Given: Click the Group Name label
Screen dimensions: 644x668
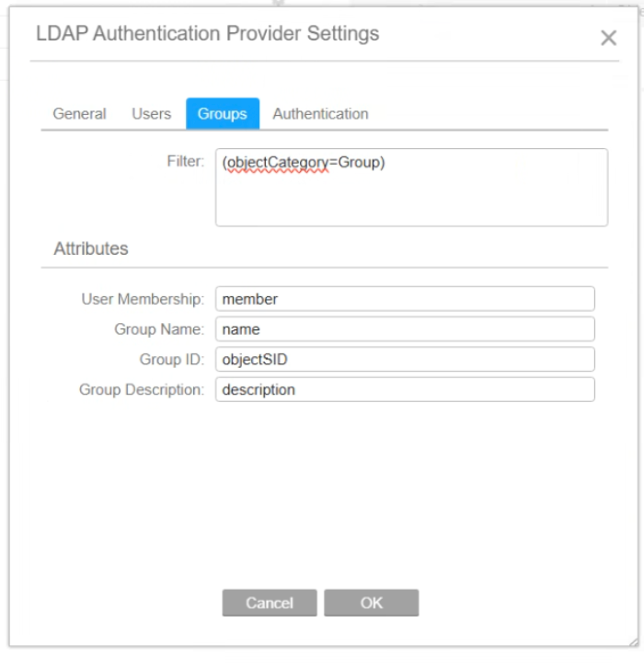Looking at the screenshot, I should [x=159, y=329].
